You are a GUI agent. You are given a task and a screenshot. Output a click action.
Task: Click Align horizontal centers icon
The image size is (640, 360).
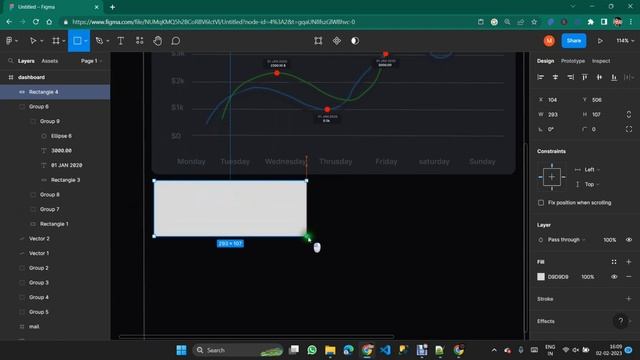pyautogui.click(x=556, y=77)
